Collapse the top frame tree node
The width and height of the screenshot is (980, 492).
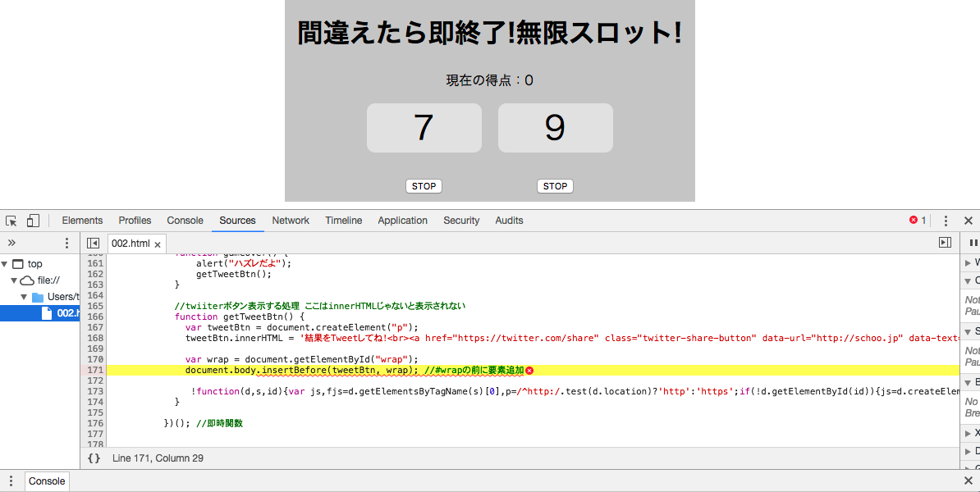pos(5,264)
